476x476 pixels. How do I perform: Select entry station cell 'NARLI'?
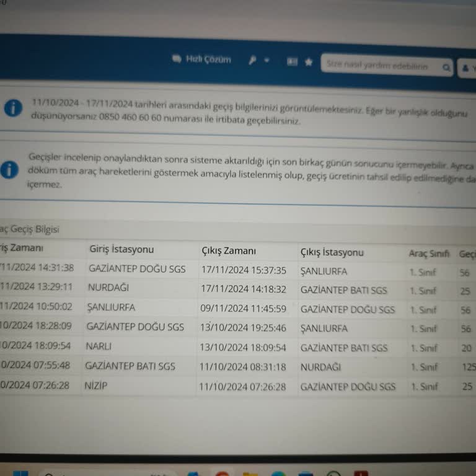99,346
